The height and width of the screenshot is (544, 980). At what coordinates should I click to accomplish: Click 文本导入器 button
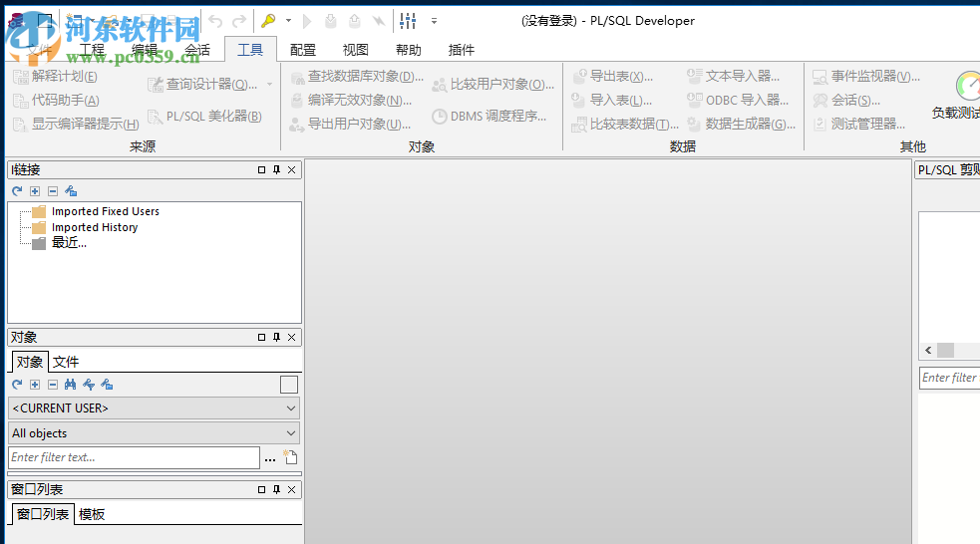point(733,76)
